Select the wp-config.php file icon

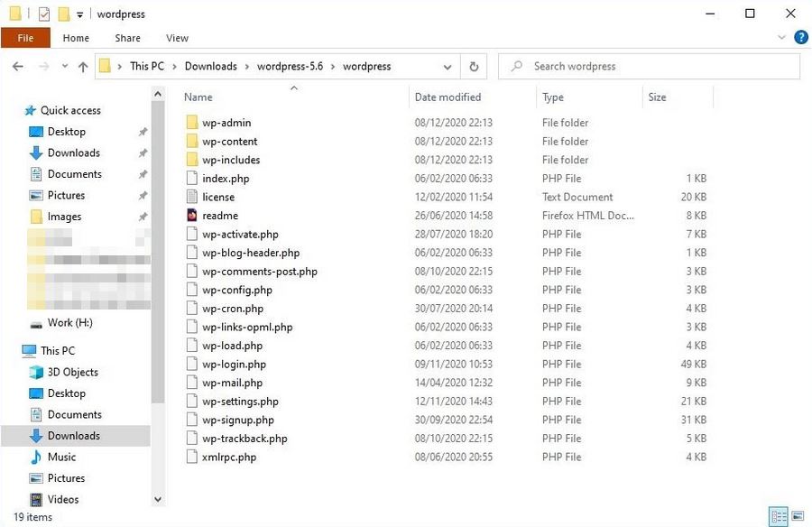click(x=191, y=290)
